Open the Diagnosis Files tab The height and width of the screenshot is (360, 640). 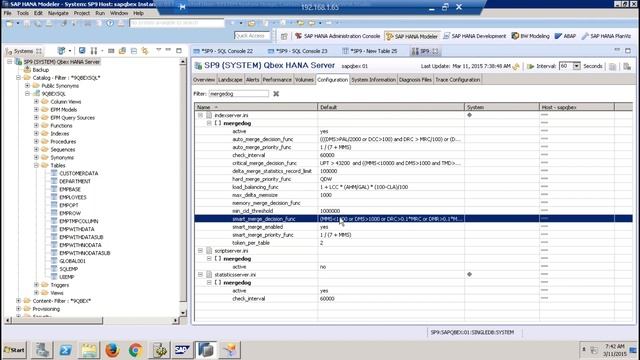(x=415, y=80)
